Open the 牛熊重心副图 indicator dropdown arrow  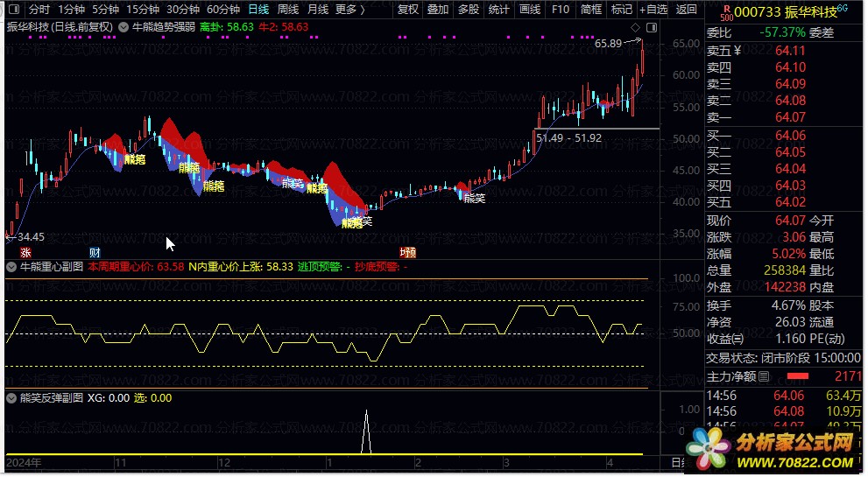click(x=11, y=266)
